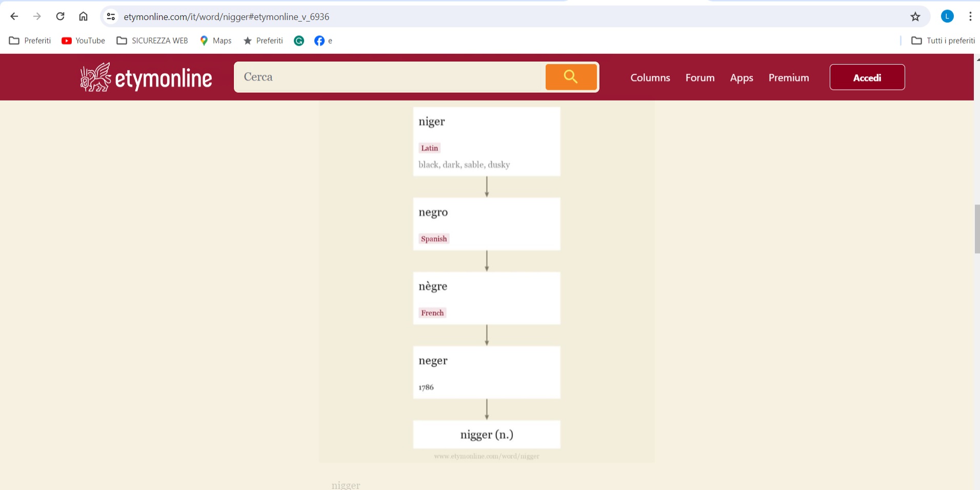Open Premium section
Viewport: 980px width, 490px height.
click(x=789, y=77)
